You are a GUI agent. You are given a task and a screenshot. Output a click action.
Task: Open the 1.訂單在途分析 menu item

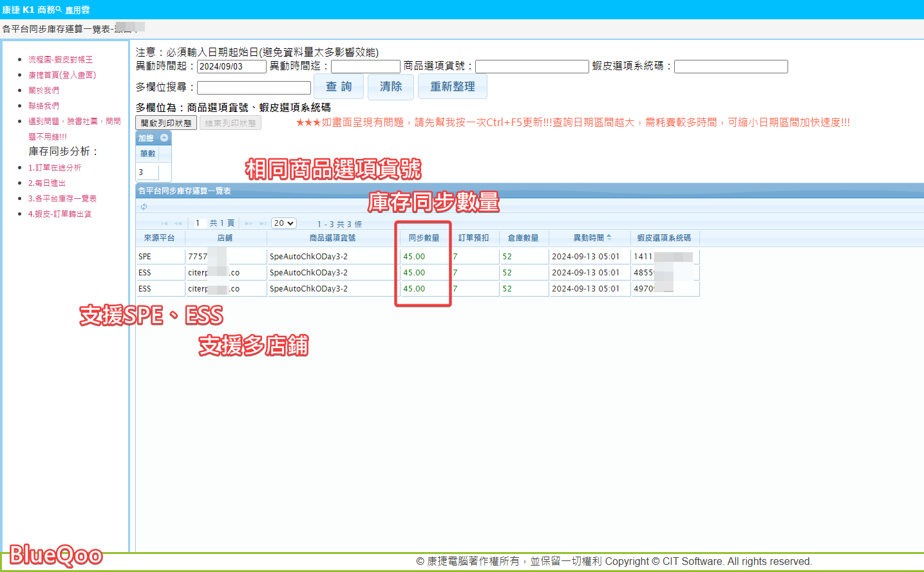click(55, 168)
